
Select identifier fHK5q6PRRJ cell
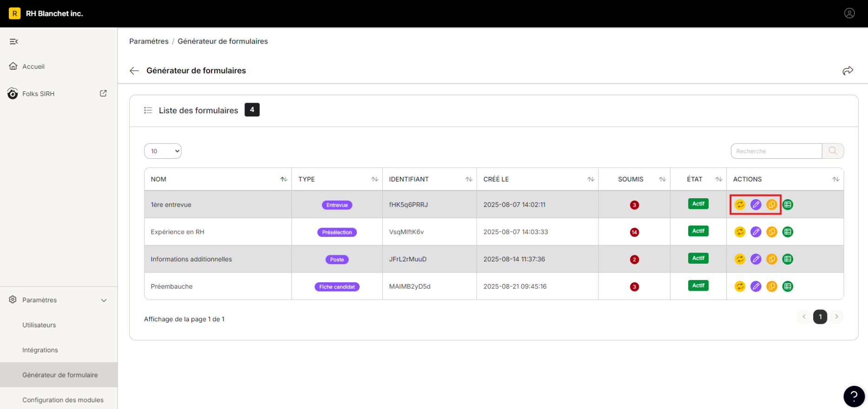pyautogui.click(x=429, y=204)
